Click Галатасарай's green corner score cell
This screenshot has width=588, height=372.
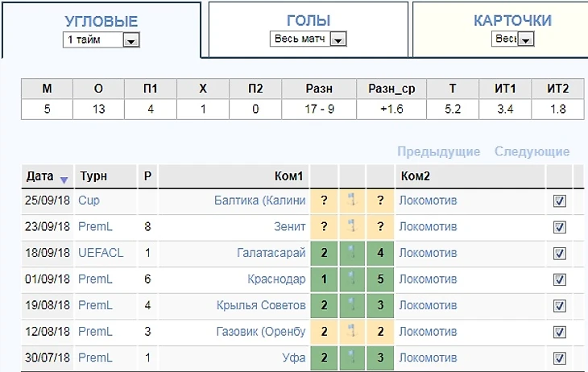click(x=324, y=254)
